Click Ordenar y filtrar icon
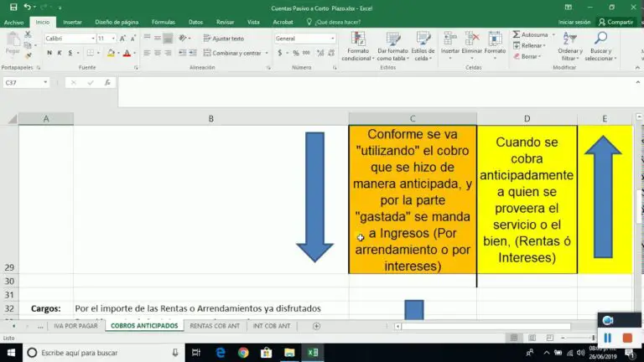 coord(571,46)
